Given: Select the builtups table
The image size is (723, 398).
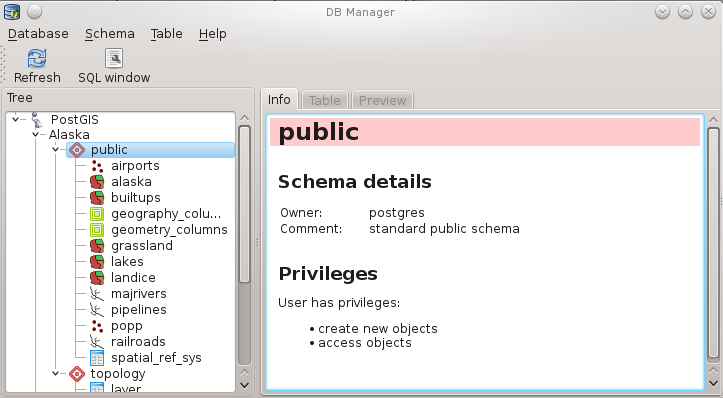Looking at the screenshot, I should pos(136,198).
